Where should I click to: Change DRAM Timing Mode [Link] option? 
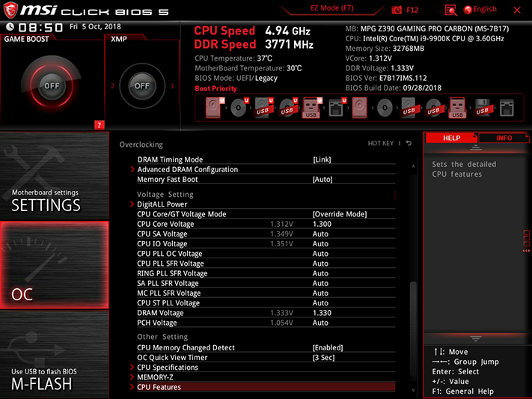click(x=322, y=159)
